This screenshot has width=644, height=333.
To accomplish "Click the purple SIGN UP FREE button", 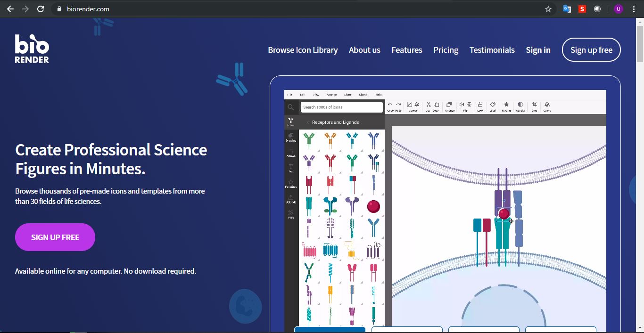I will point(55,237).
